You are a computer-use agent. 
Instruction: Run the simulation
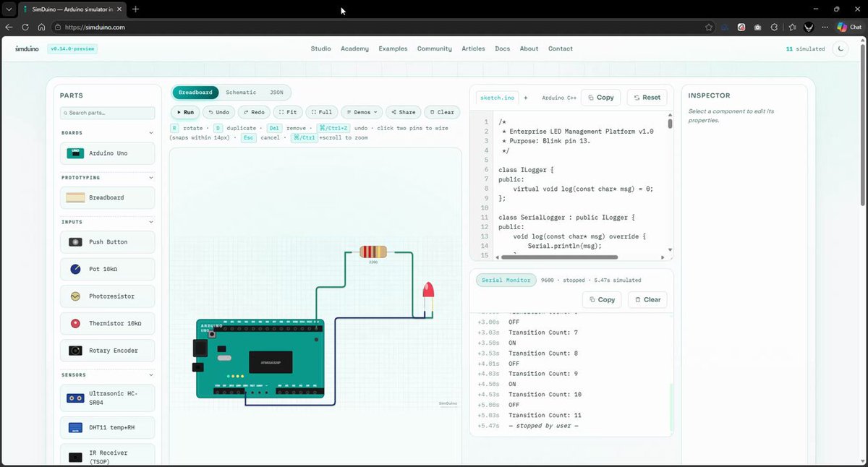pos(185,112)
